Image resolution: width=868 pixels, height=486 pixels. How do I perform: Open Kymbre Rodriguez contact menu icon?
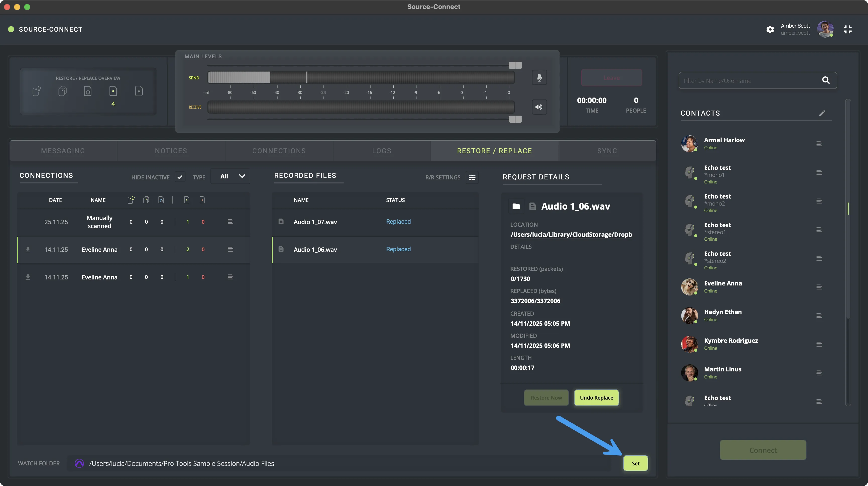coord(819,345)
